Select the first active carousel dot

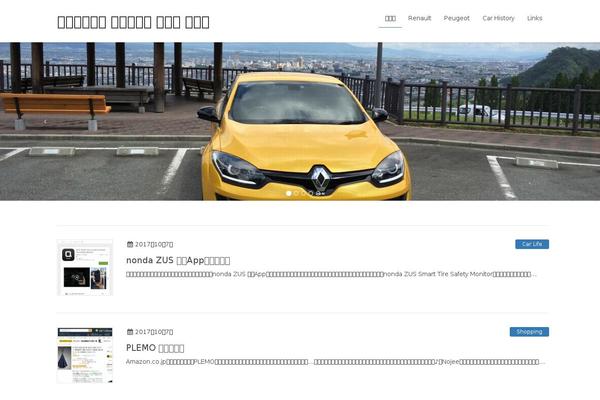tap(289, 193)
